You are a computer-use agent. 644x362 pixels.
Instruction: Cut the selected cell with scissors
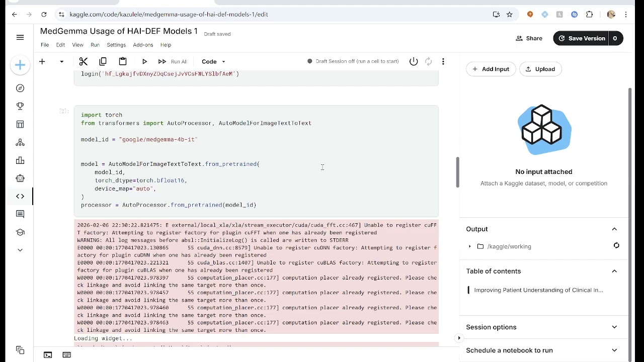[x=84, y=61]
